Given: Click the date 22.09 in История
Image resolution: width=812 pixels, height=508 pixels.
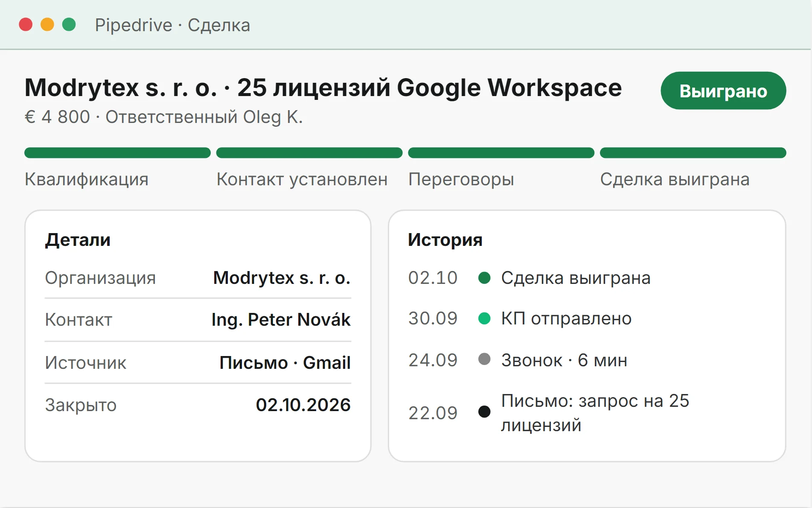Looking at the screenshot, I should pyautogui.click(x=433, y=413).
